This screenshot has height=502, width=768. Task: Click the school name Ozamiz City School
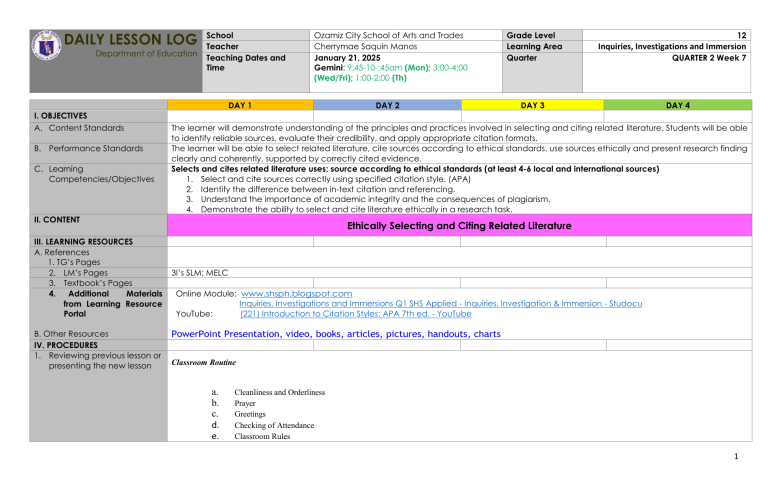388,35
